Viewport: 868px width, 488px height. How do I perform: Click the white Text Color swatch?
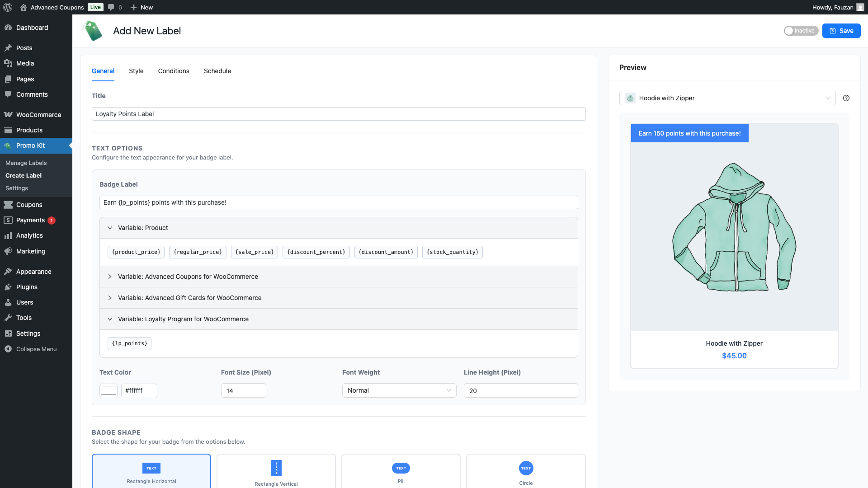(x=108, y=390)
